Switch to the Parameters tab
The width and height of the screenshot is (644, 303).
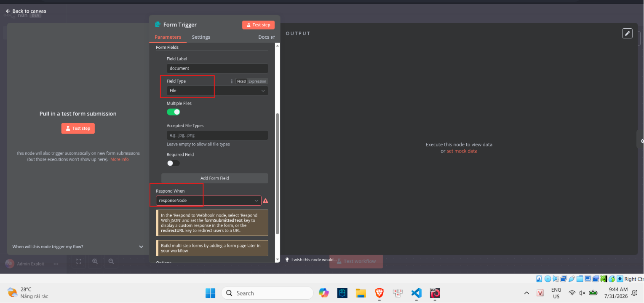click(x=168, y=37)
